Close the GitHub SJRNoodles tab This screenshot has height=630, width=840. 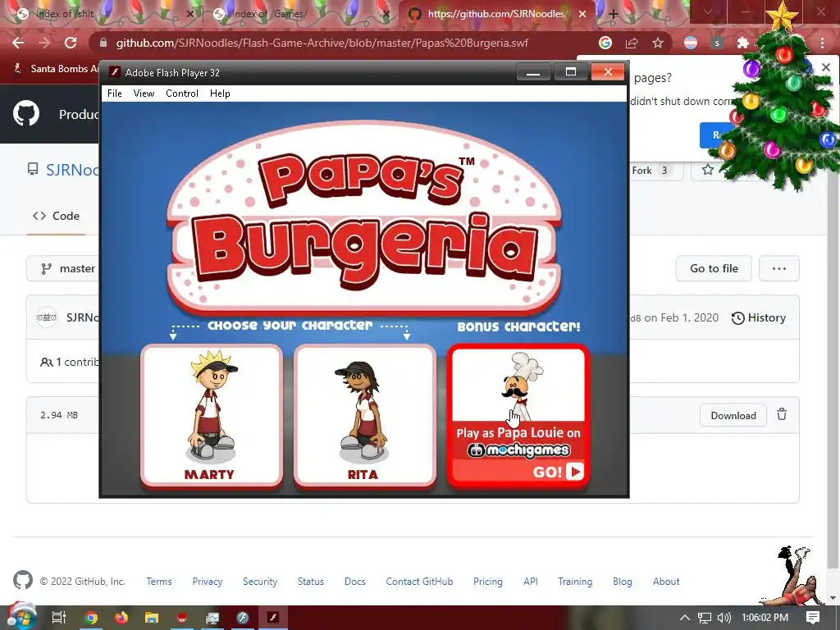[582, 14]
